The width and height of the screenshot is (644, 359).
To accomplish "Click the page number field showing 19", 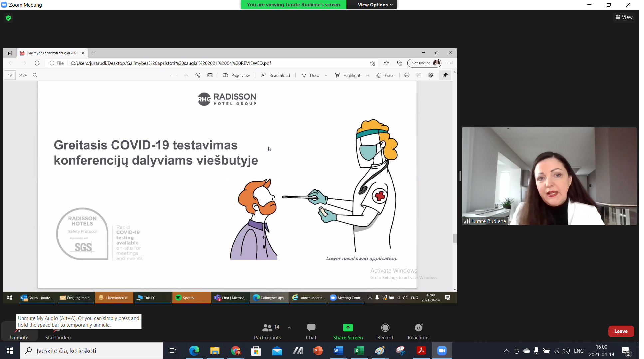I will [10, 75].
